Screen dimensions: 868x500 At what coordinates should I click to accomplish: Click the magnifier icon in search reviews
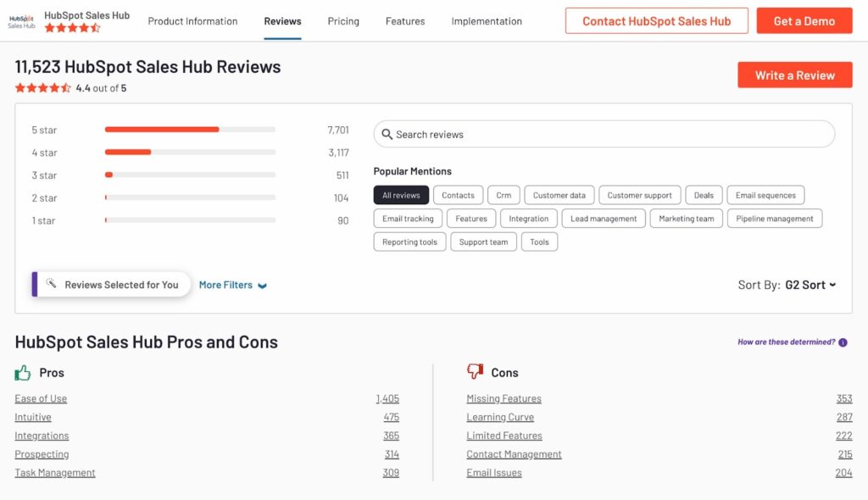[x=387, y=135]
